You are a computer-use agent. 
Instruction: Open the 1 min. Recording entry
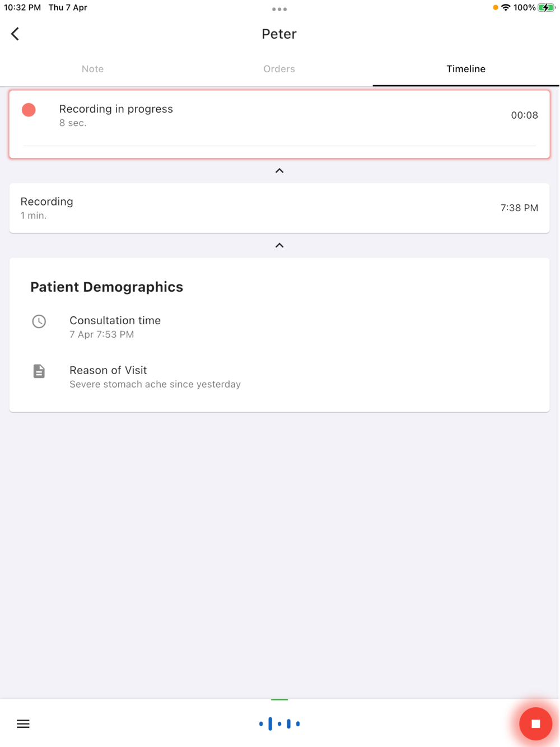[279, 208]
